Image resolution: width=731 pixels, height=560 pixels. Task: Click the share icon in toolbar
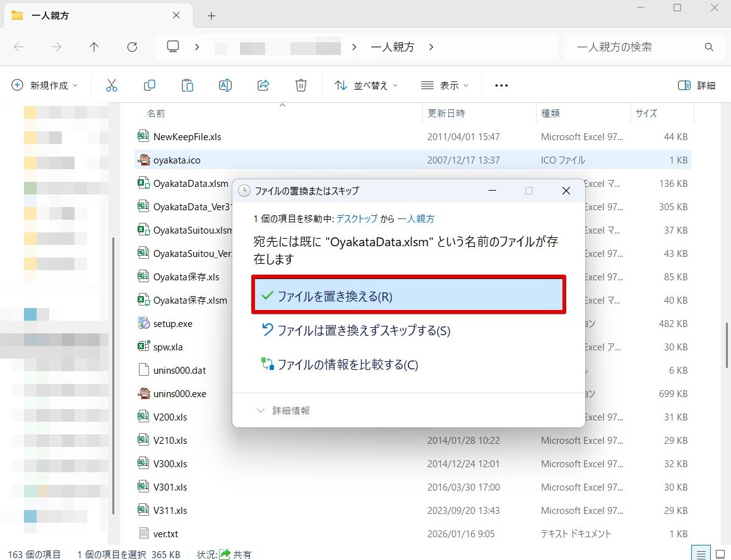pyautogui.click(x=264, y=85)
